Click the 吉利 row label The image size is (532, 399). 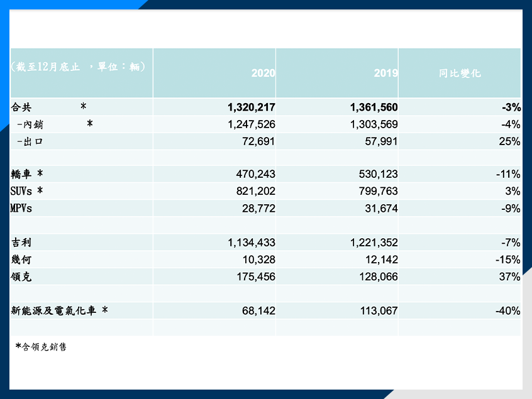pyautogui.click(x=21, y=243)
